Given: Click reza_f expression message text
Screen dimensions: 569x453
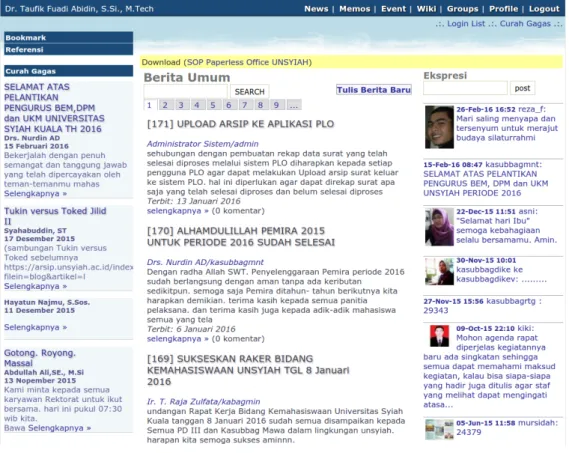Looking at the screenshot, I should [507, 128].
